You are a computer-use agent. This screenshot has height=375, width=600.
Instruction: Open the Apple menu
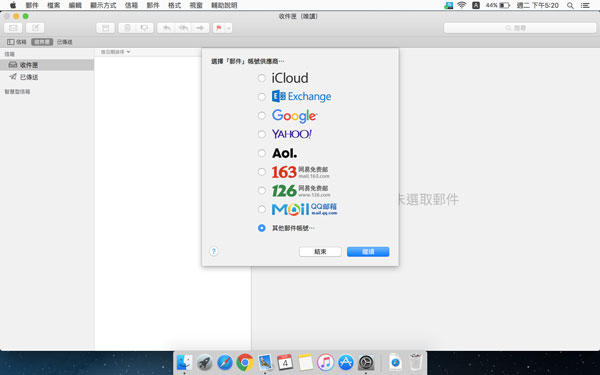13,5
